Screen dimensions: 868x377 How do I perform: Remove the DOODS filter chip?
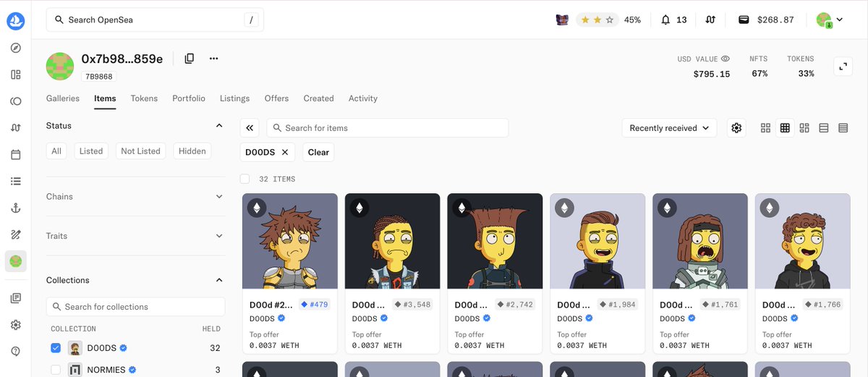pos(285,152)
